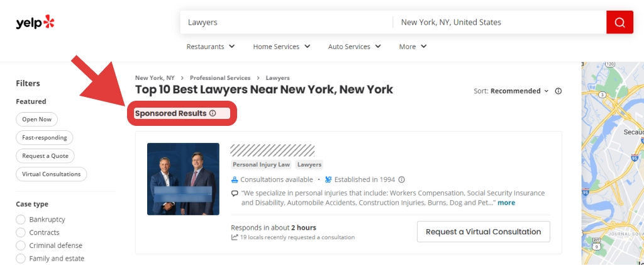Image resolution: width=644 pixels, height=265 pixels.
Task: Expand the More dropdown menu
Action: pos(413,47)
